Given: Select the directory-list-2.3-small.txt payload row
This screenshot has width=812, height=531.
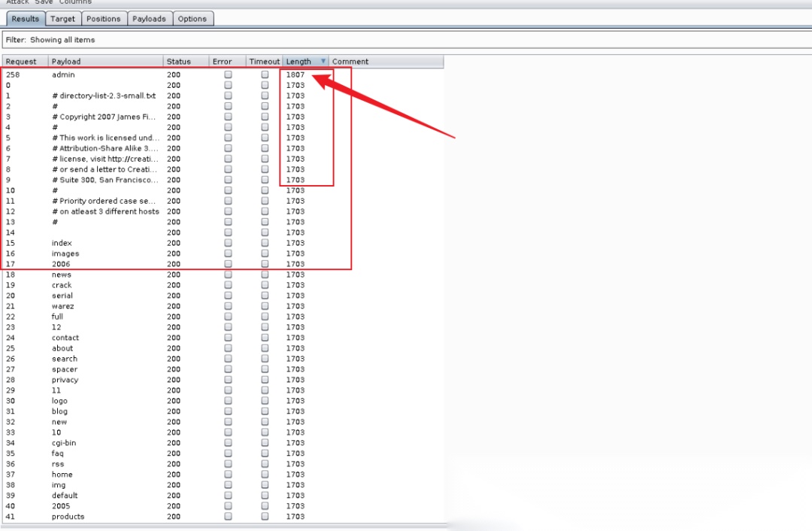Looking at the screenshot, I should point(223,96).
